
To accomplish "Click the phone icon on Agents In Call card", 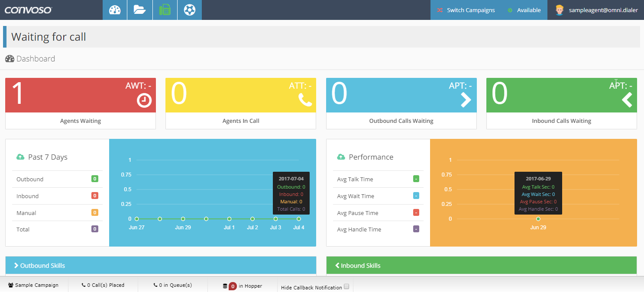I will click(x=305, y=100).
